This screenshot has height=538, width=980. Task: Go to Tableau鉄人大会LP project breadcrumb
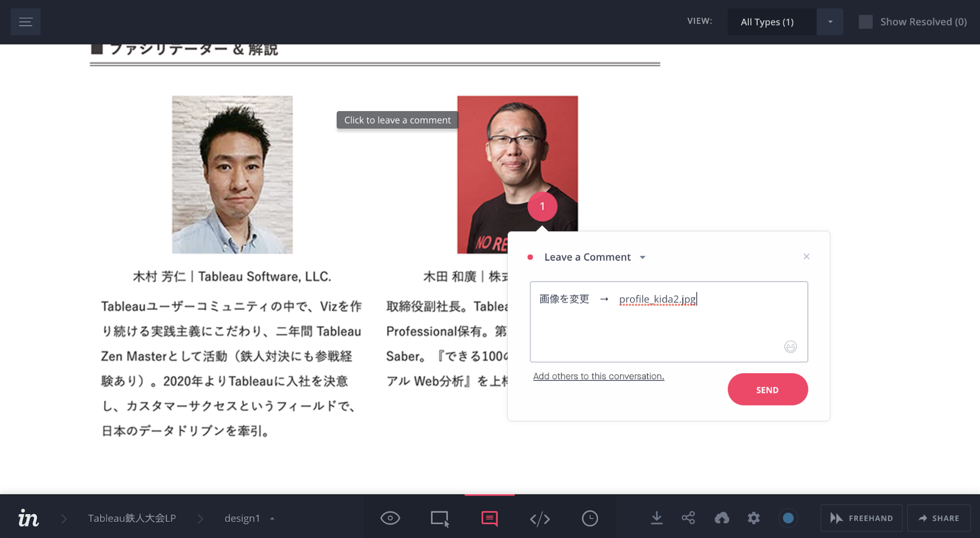[x=132, y=518]
